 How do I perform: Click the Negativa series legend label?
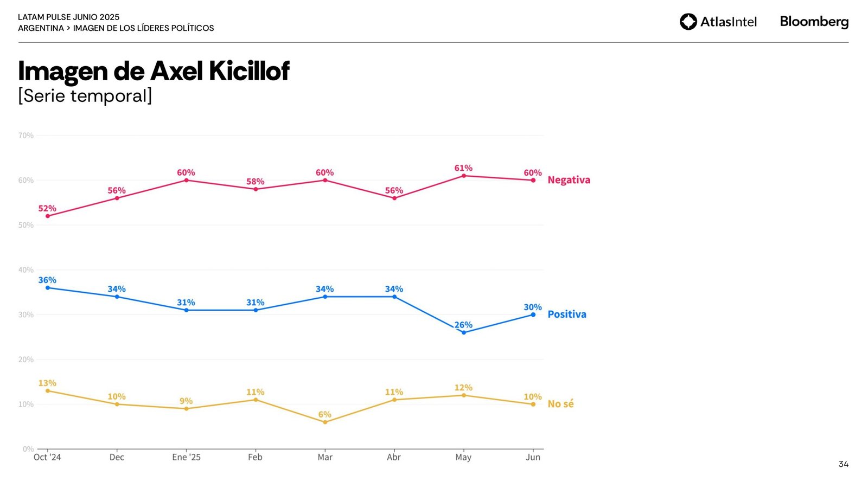click(569, 180)
